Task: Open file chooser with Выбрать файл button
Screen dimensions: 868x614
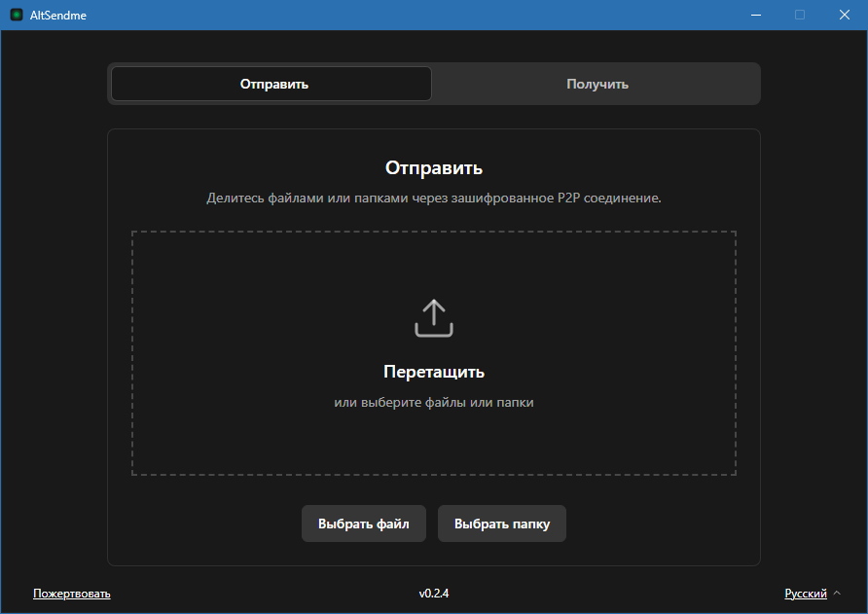Action: pyautogui.click(x=364, y=524)
